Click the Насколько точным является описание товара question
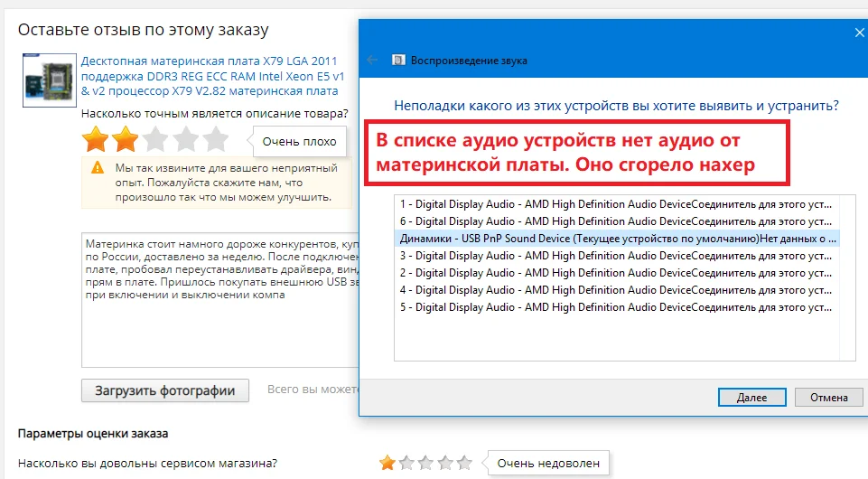 (x=215, y=114)
